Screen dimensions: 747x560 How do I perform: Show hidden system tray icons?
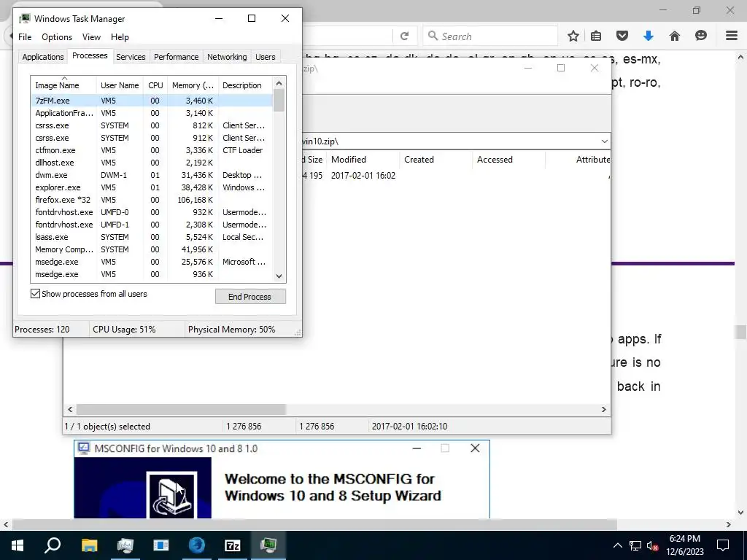[617, 545]
